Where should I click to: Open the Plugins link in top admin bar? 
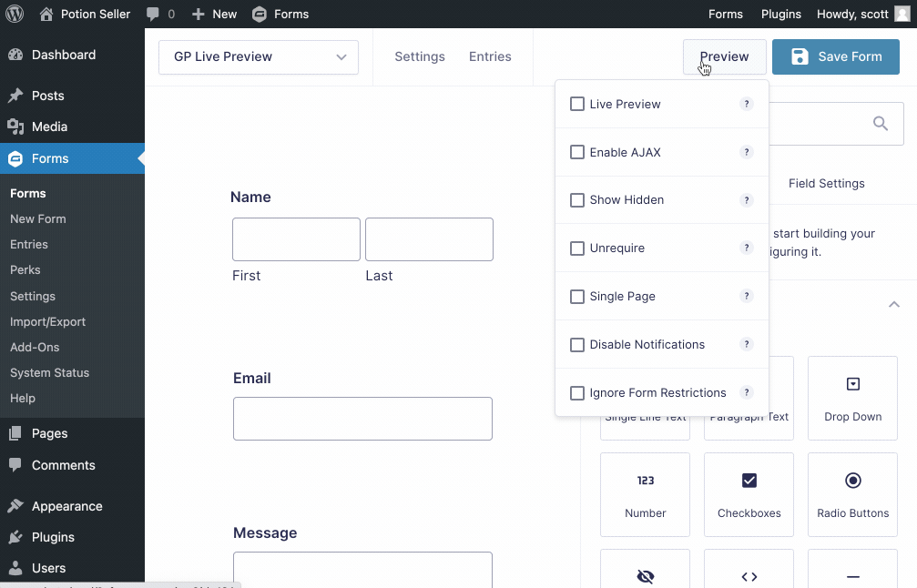(781, 14)
